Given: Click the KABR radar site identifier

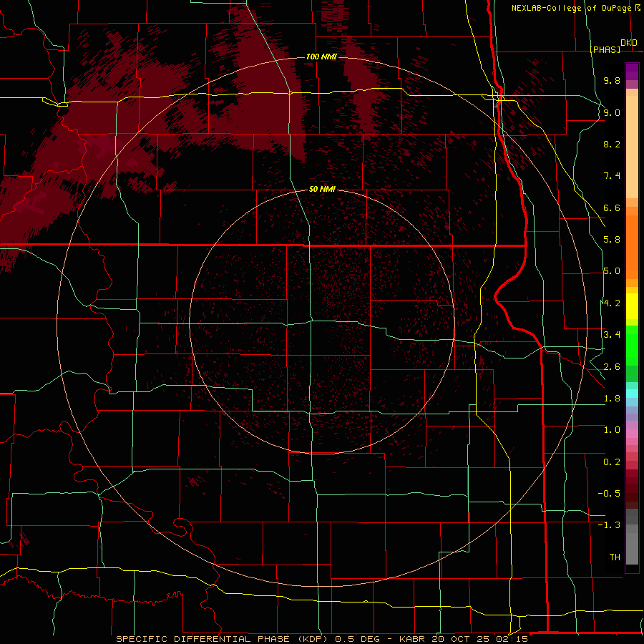Looking at the screenshot, I should click(413, 639).
